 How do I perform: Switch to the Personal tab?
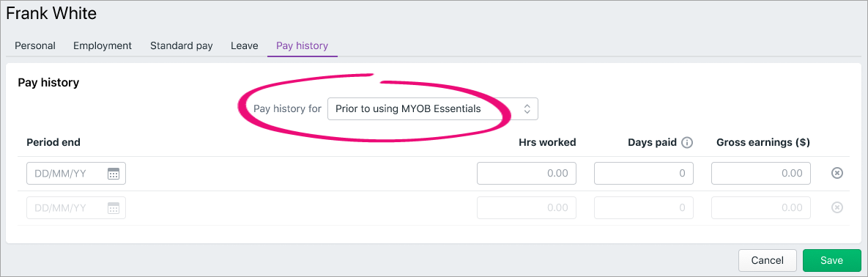click(x=35, y=45)
